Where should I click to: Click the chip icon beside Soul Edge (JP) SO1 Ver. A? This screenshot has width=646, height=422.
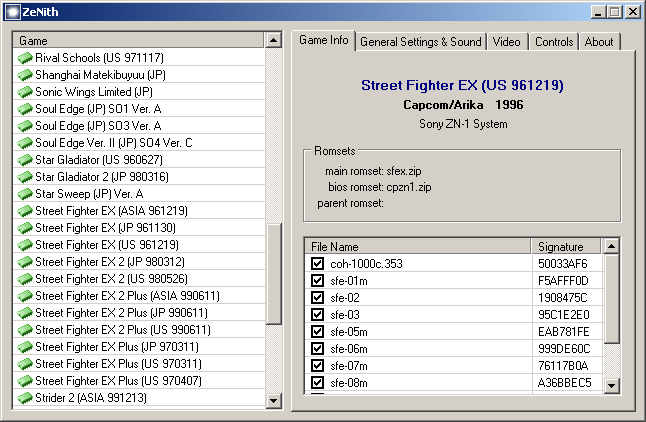point(25,109)
